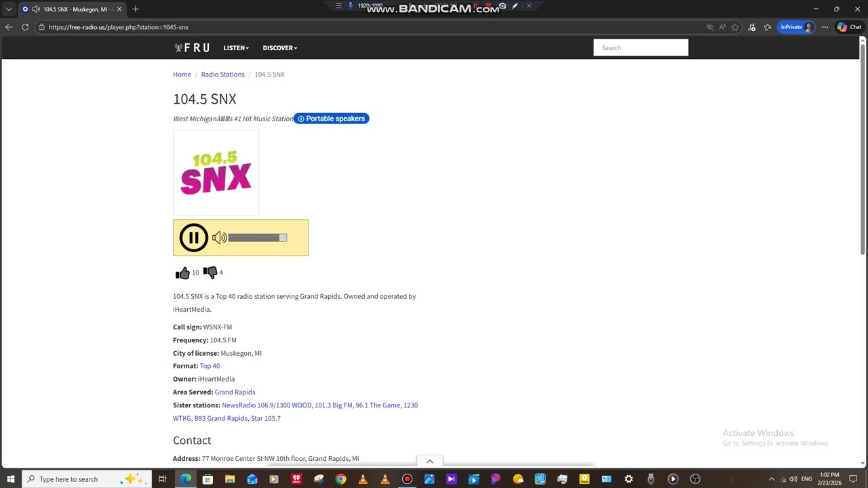
Task: Pause the 104.5 SNX radio stream
Action: click(193, 238)
